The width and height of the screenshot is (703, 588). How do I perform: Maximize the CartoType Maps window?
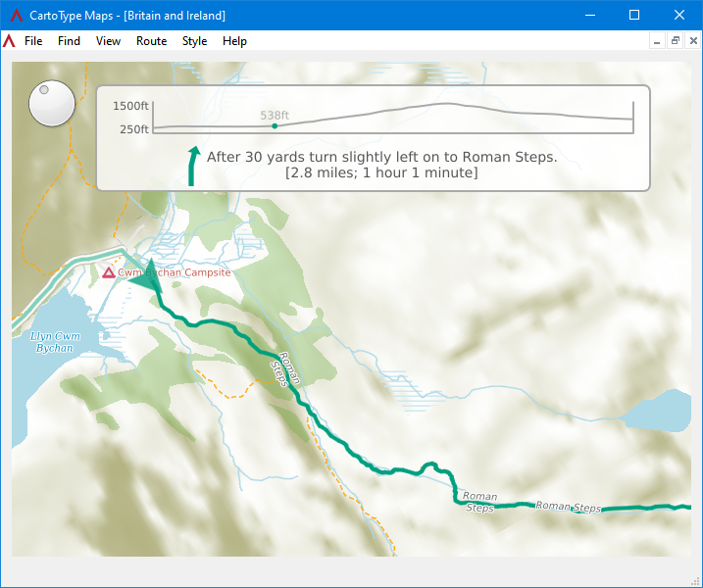(x=634, y=16)
